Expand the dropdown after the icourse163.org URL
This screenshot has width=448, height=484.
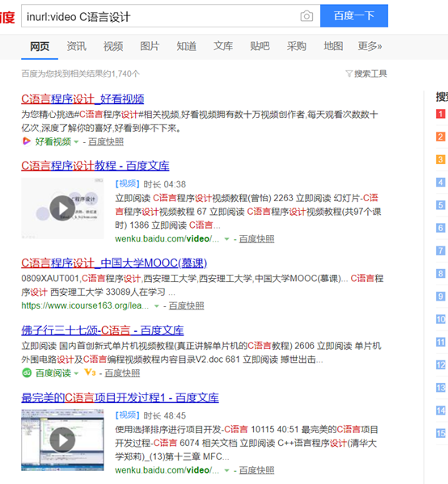pos(156,306)
